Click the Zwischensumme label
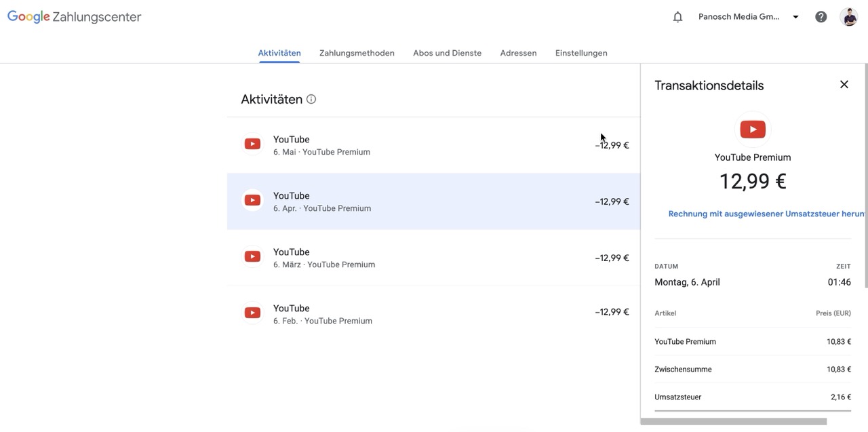This screenshot has width=868, height=432. pos(683,370)
